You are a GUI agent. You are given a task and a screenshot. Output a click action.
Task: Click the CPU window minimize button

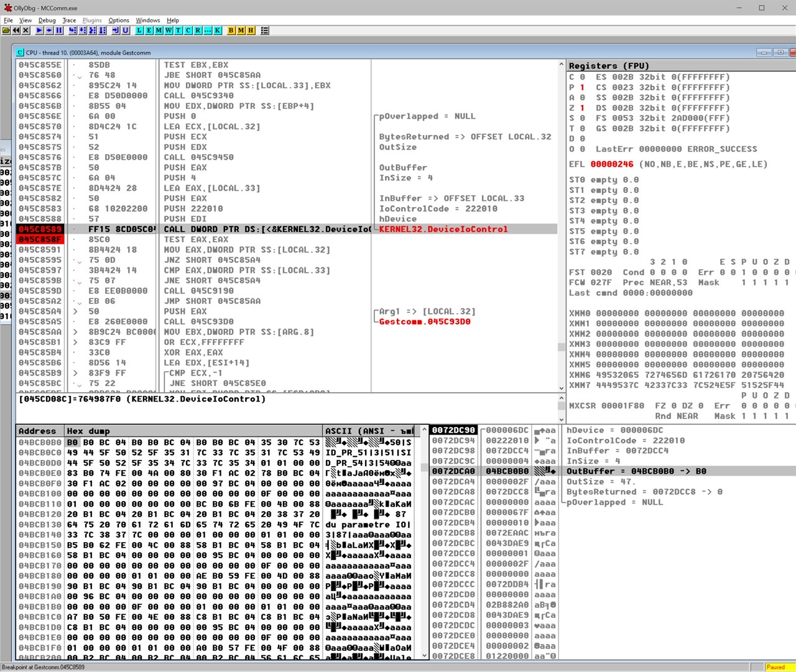[766, 52]
